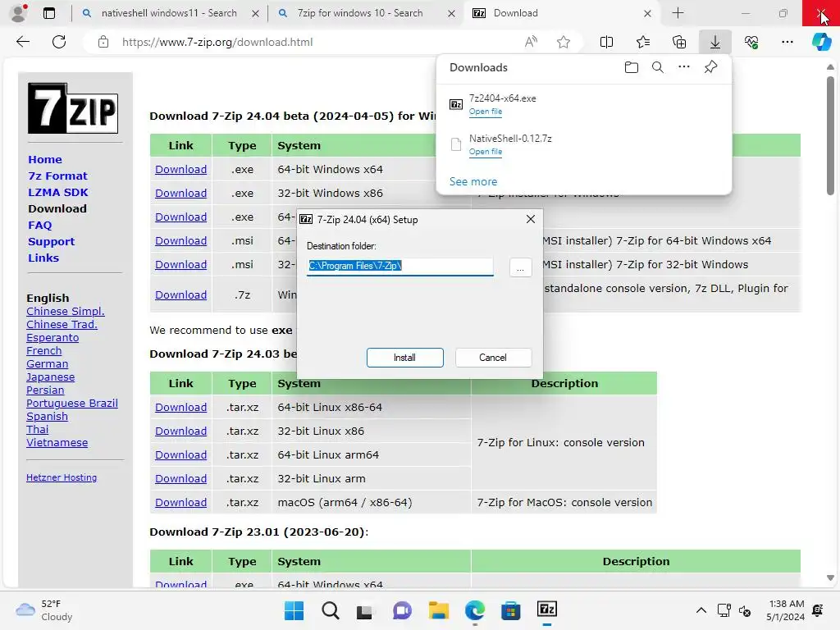Open the FAQ sidebar link
Screen dimensions: 840x630
coord(39,225)
